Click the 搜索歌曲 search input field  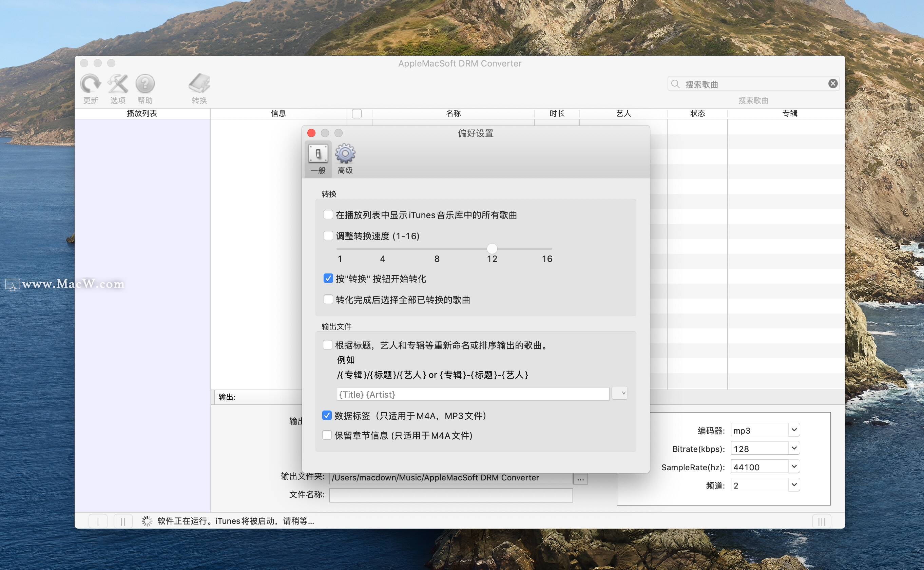click(x=754, y=84)
